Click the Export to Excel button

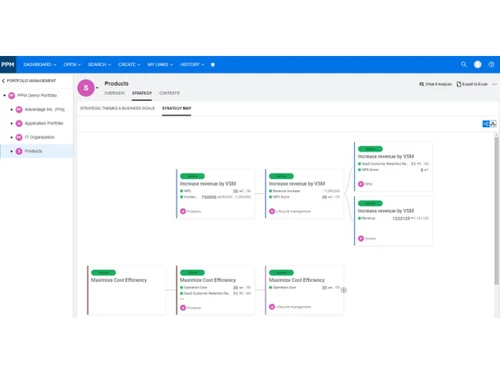tap(472, 84)
